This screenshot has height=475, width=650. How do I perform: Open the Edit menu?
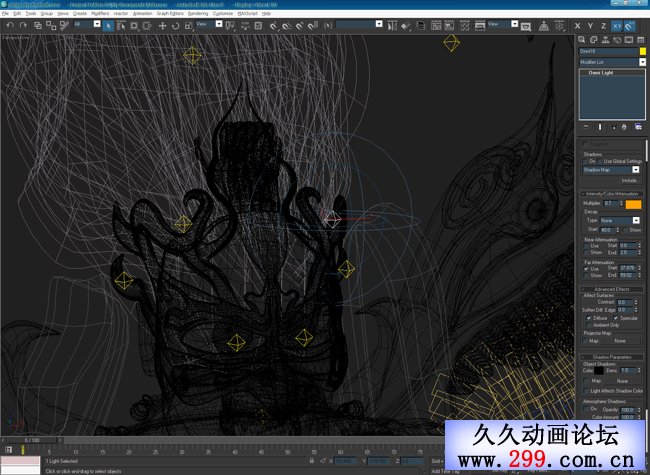pos(17,14)
